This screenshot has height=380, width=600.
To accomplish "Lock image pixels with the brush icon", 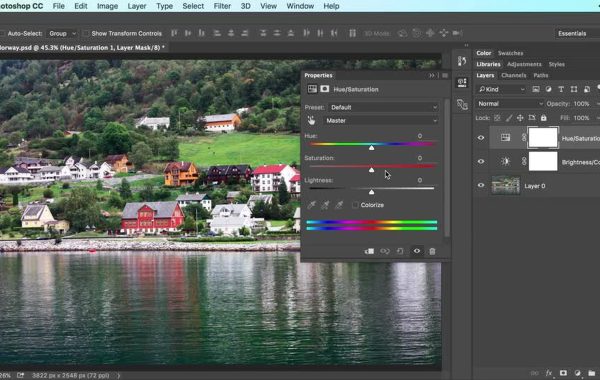I will (x=509, y=118).
